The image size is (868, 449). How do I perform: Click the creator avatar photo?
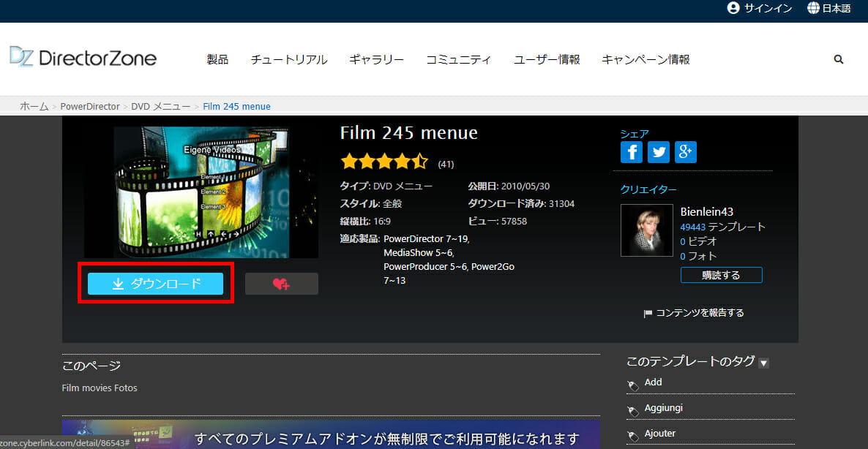coord(646,230)
